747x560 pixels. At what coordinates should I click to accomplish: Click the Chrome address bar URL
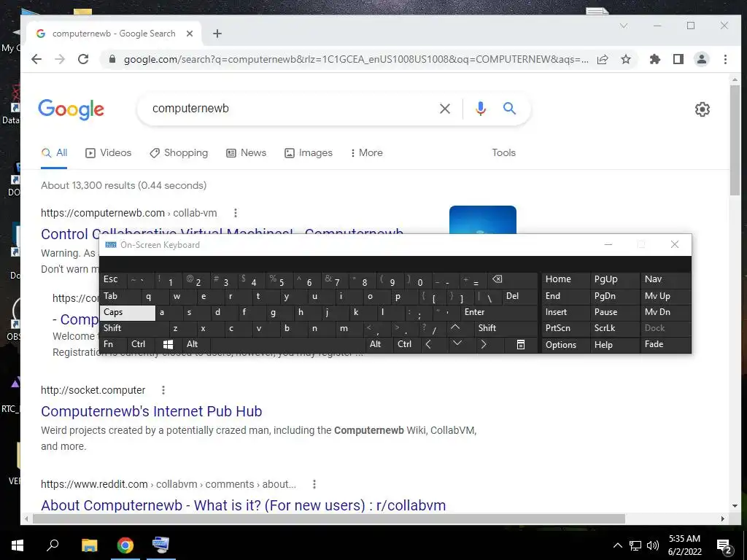356,60
